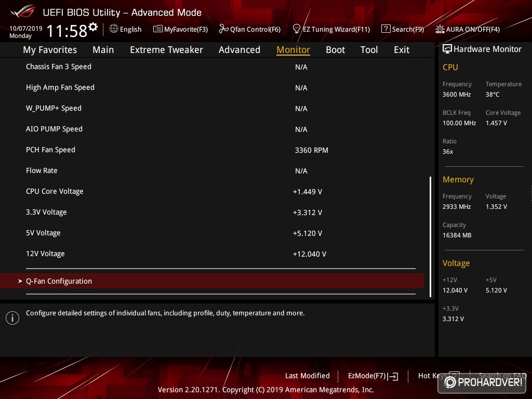Click the AURA light icon

440,29
